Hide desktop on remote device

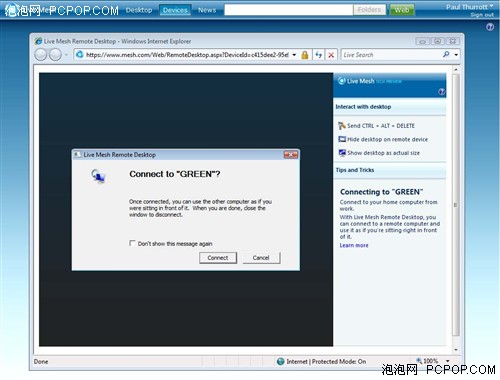click(387, 139)
